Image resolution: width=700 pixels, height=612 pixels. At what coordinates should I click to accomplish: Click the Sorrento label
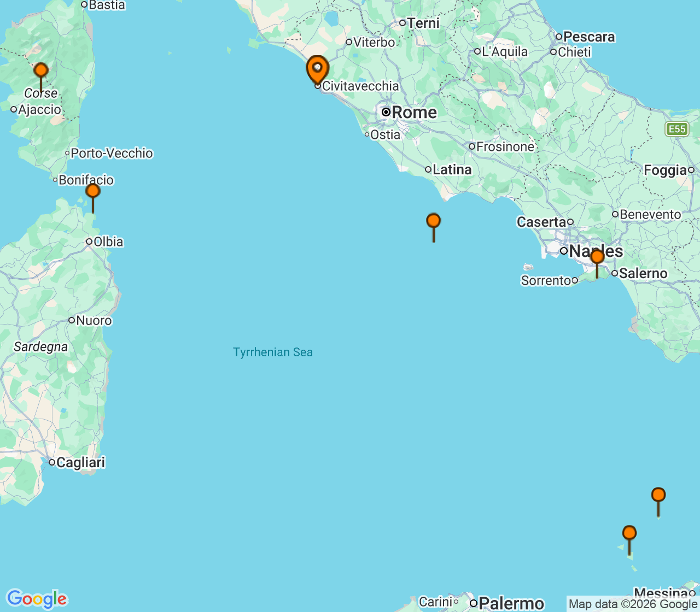coord(546,280)
